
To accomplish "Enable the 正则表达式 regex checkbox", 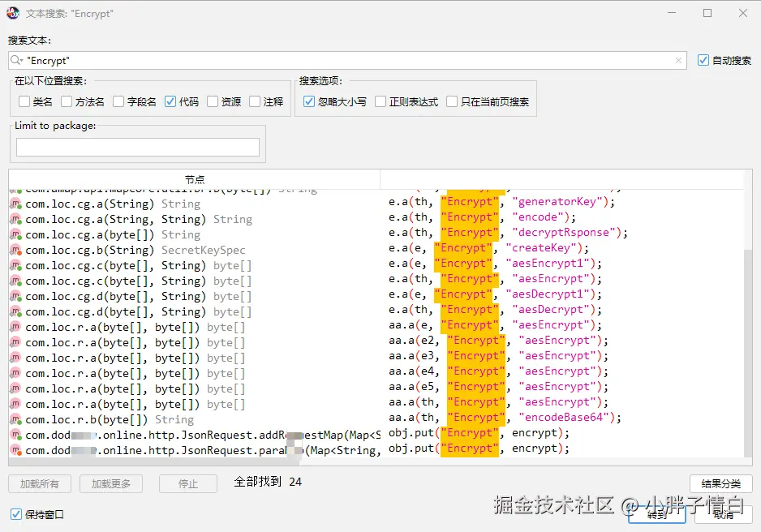I will [380, 101].
